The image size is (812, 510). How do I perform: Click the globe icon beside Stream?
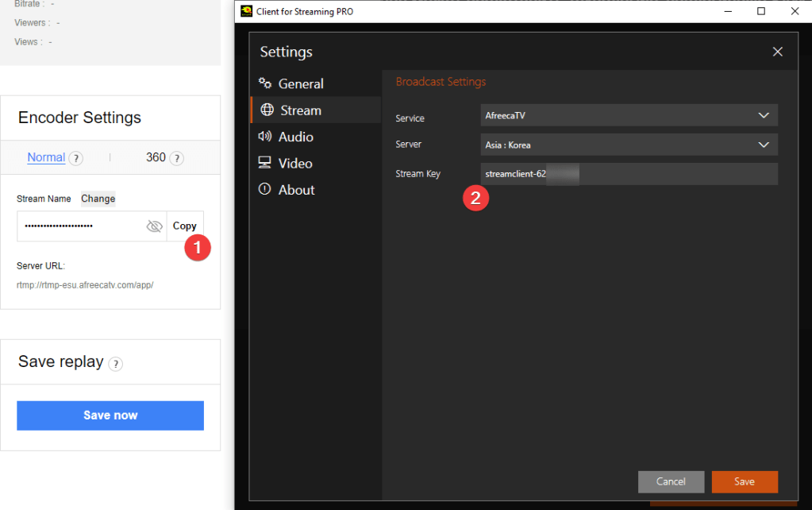click(267, 110)
